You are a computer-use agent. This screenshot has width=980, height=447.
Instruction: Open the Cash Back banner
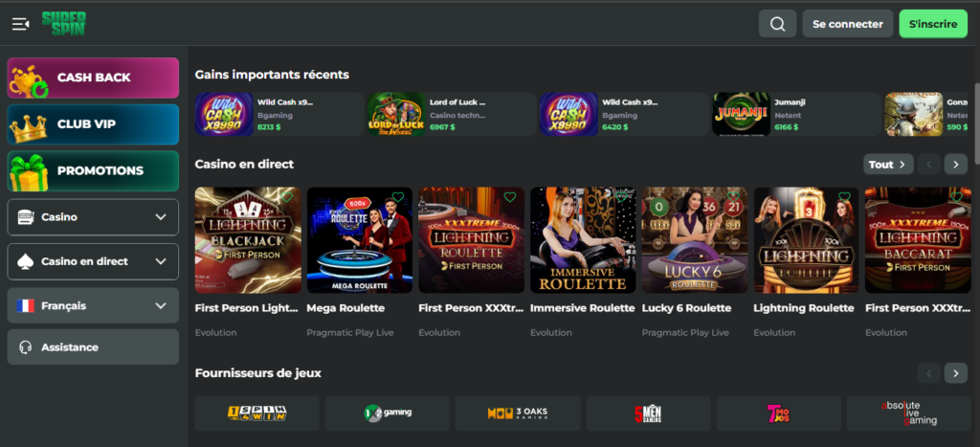[93, 78]
